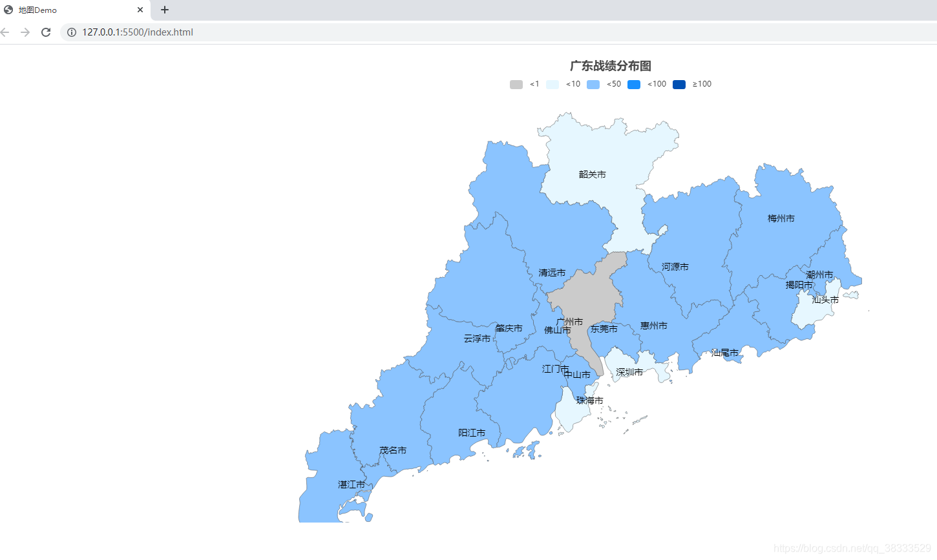This screenshot has width=937, height=560.
Task: Click the gray <1 legend color swatch
Action: coord(515,84)
